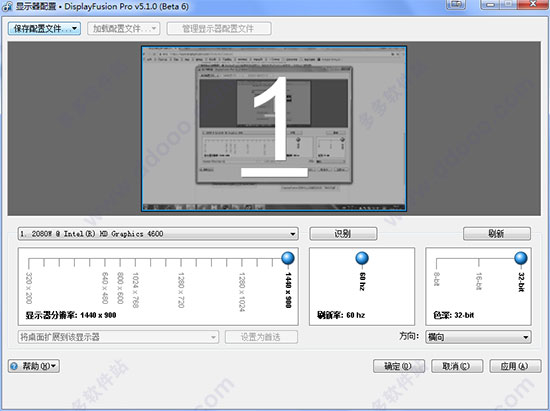Click the refresh rate slider handle at 60 hz
This screenshot has width=550, height=411.
click(362, 258)
